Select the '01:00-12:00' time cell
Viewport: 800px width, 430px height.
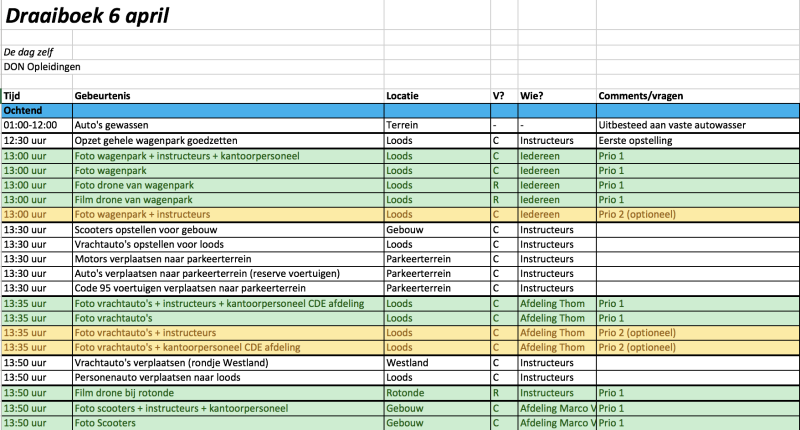(x=37, y=125)
